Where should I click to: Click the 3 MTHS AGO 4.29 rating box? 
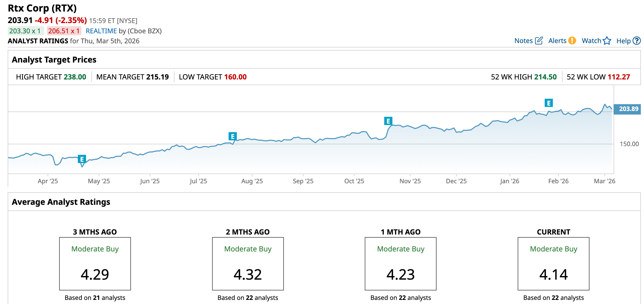95,264
